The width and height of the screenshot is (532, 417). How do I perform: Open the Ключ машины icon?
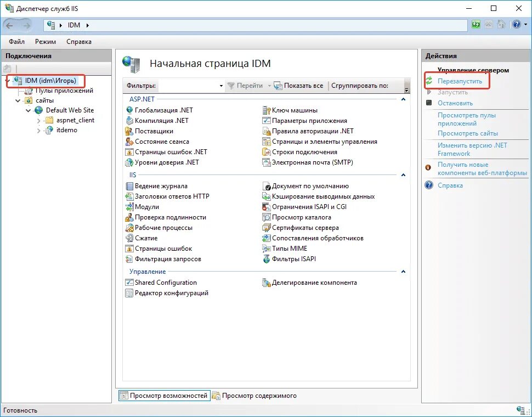point(267,110)
